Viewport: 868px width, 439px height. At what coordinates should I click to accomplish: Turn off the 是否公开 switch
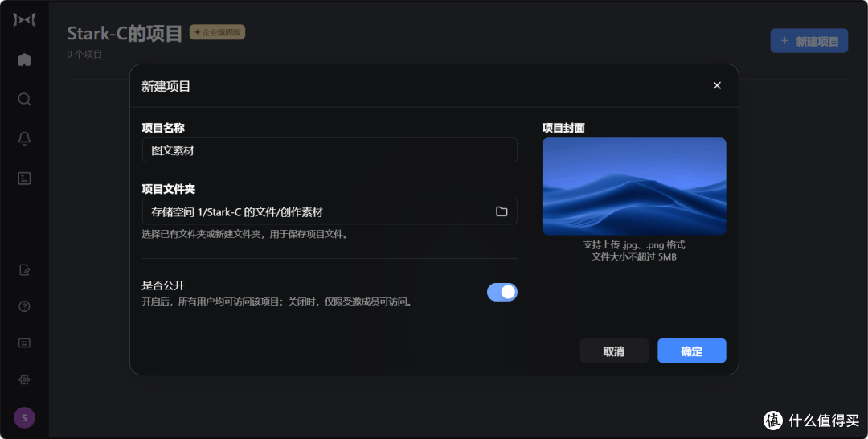pyautogui.click(x=502, y=293)
